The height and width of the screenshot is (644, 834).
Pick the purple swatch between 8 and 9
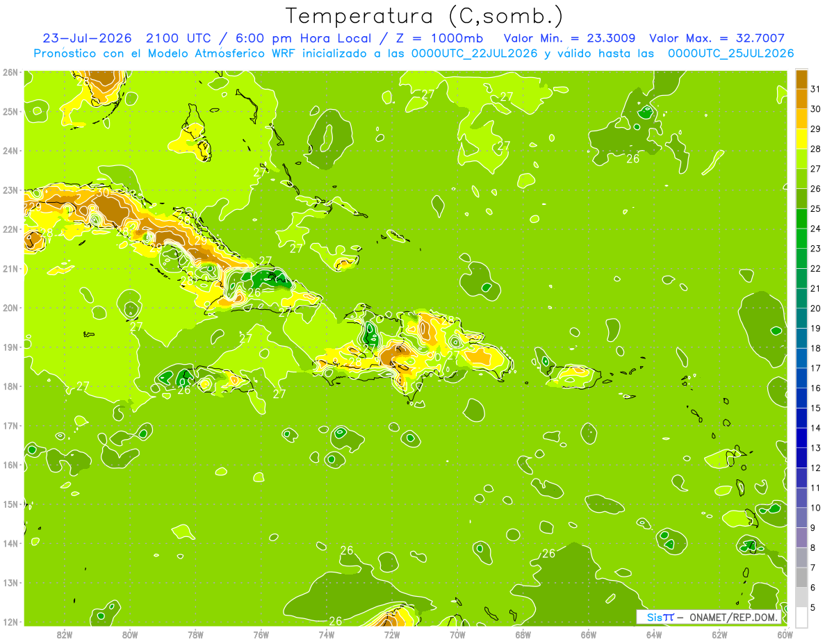pyautogui.click(x=801, y=538)
